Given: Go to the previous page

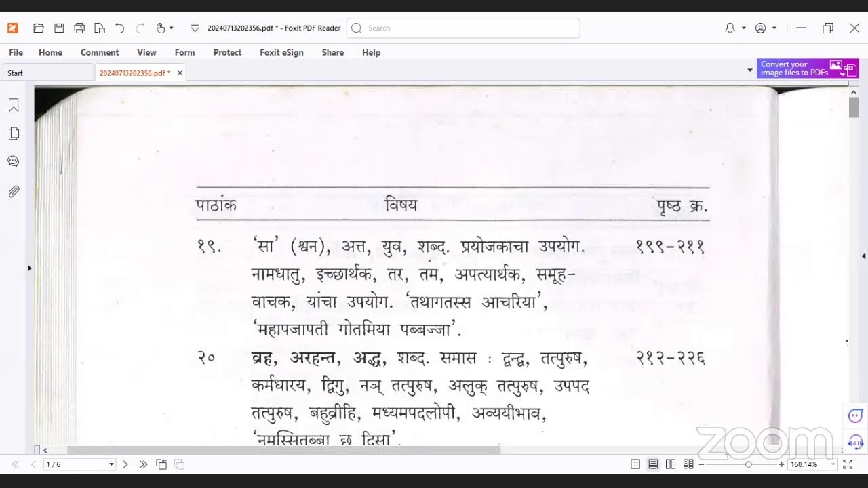Looking at the screenshot, I should click(x=33, y=464).
